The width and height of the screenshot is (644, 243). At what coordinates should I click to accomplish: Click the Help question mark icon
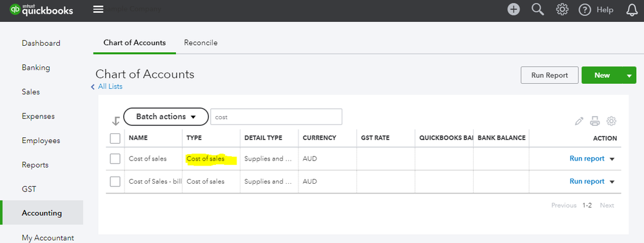(x=585, y=10)
